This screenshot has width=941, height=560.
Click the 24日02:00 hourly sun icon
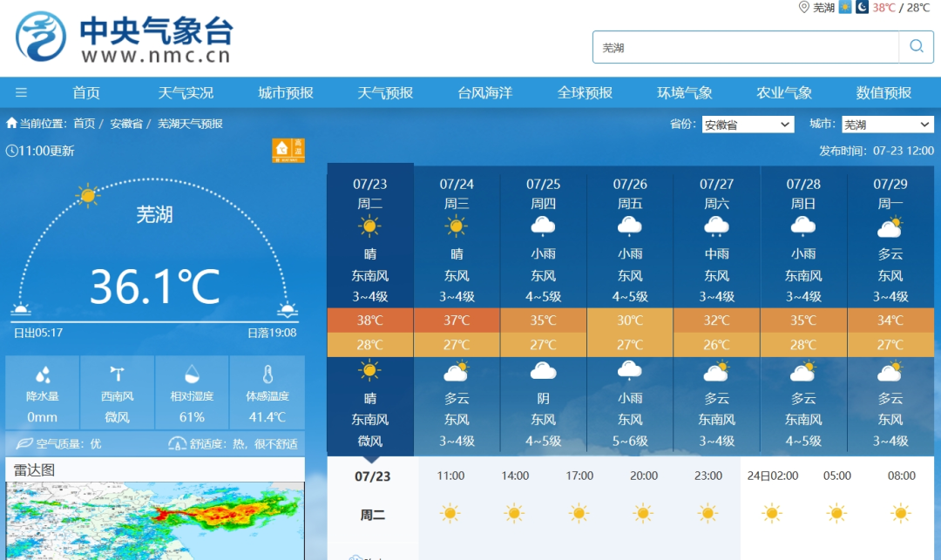(772, 513)
